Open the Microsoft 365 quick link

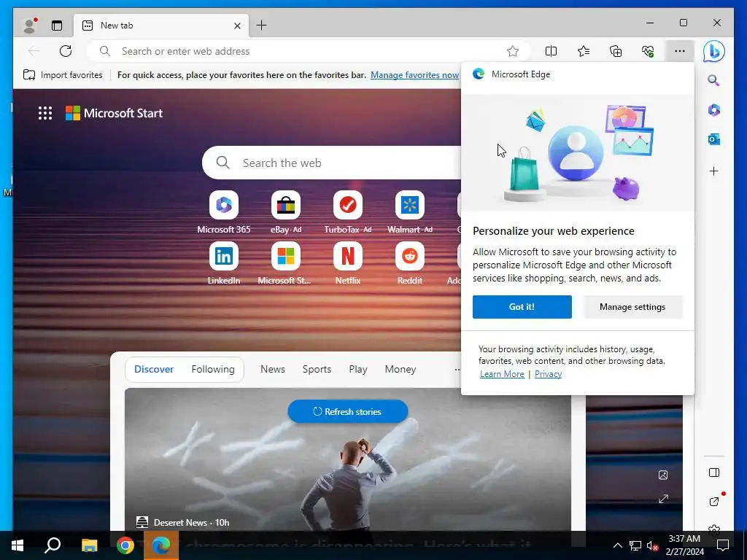224,212
